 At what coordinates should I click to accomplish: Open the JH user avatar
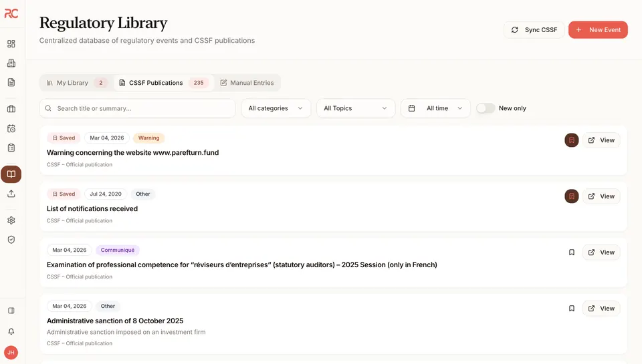(11, 353)
